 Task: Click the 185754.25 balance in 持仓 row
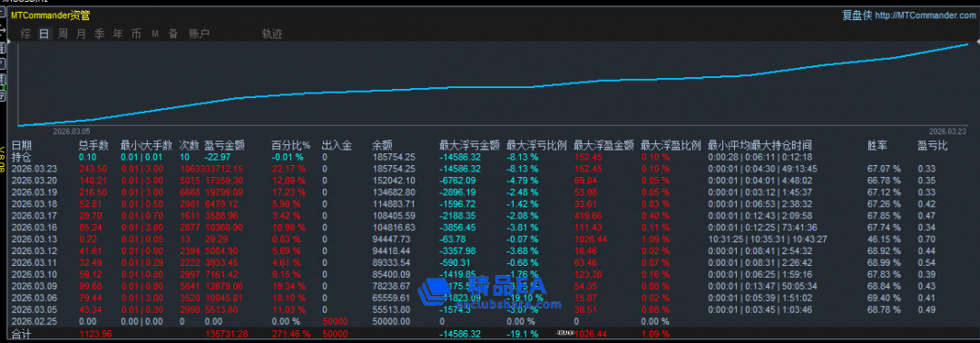(394, 157)
